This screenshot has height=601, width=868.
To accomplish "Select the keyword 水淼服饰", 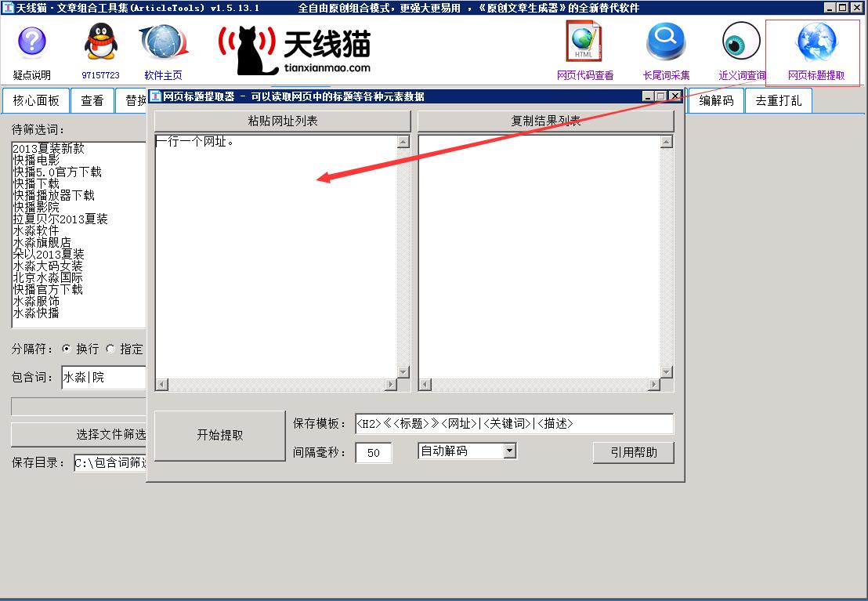I will [36, 302].
